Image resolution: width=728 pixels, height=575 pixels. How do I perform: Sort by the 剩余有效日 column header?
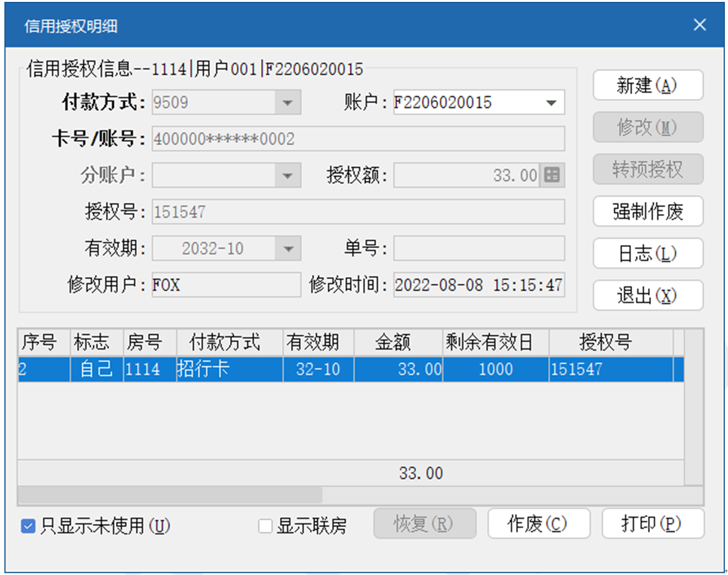click(495, 343)
